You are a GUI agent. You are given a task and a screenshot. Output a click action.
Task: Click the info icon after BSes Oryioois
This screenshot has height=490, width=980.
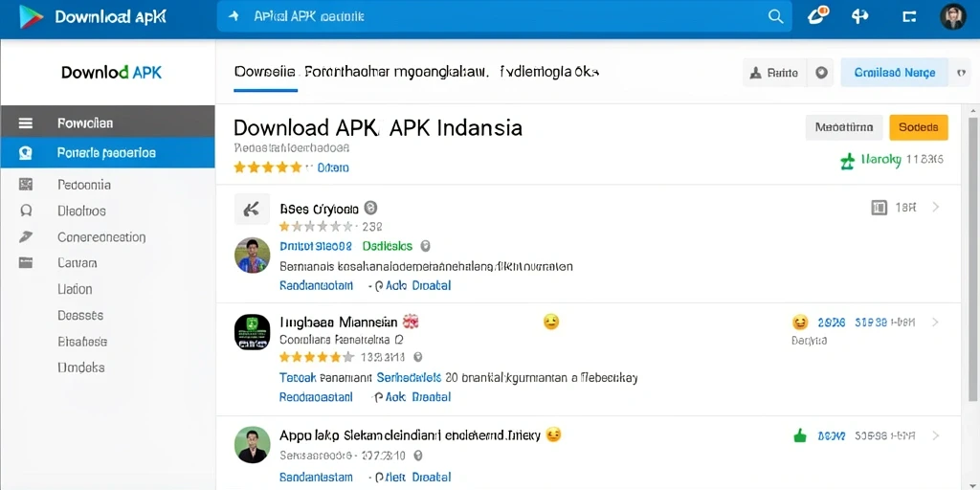pos(370,208)
